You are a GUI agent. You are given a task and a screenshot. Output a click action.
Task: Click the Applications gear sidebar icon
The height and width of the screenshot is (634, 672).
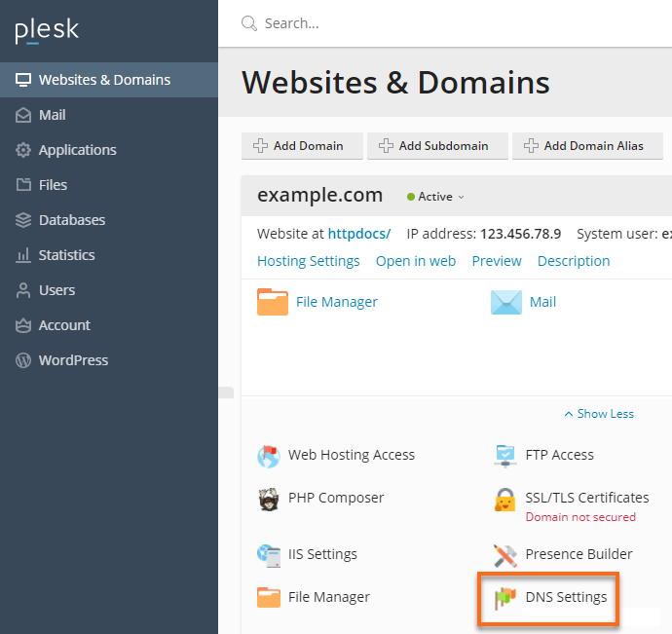click(x=23, y=150)
